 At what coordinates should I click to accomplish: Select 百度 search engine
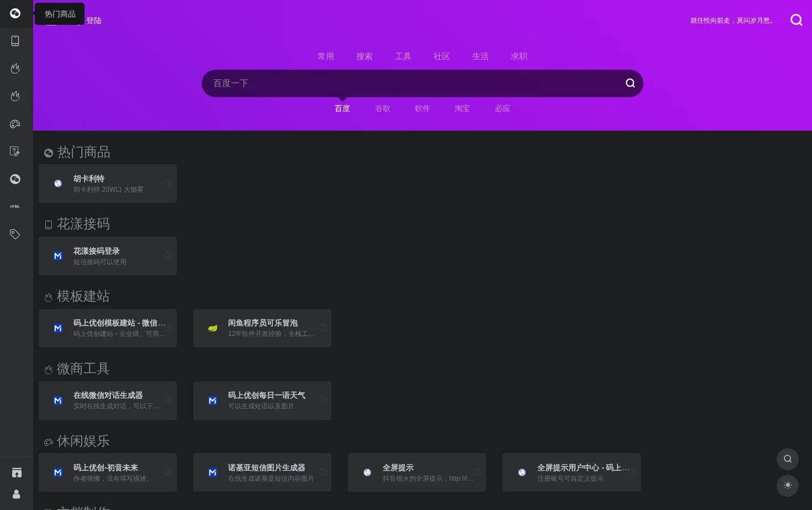(x=342, y=109)
